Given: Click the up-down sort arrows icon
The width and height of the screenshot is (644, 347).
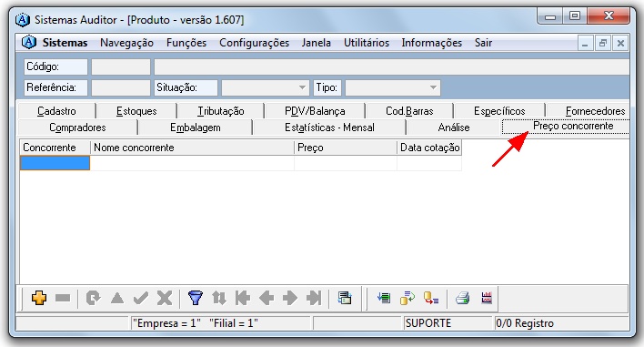Looking at the screenshot, I should [219, 298].
